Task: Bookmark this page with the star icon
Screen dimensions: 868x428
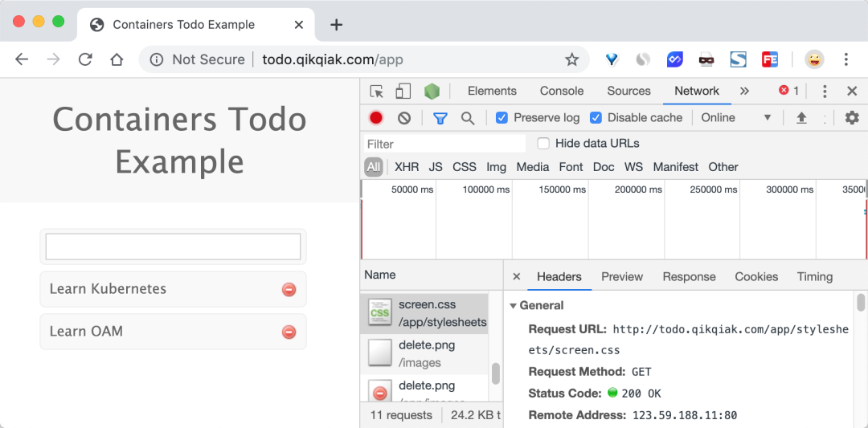Action: tap(572, 59)
